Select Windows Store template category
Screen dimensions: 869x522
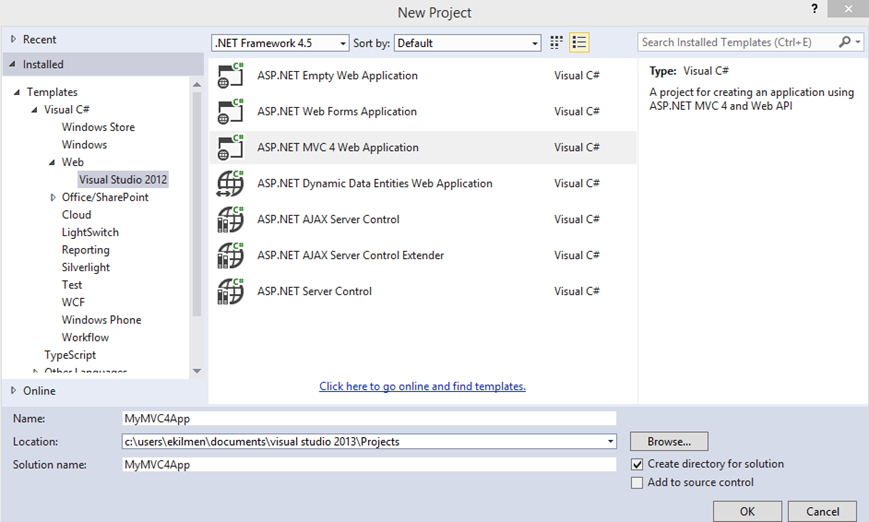click(98, 127)
